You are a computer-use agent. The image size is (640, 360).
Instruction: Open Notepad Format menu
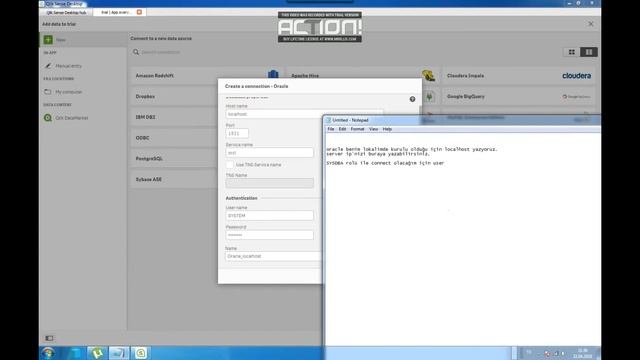pos(357,129)
